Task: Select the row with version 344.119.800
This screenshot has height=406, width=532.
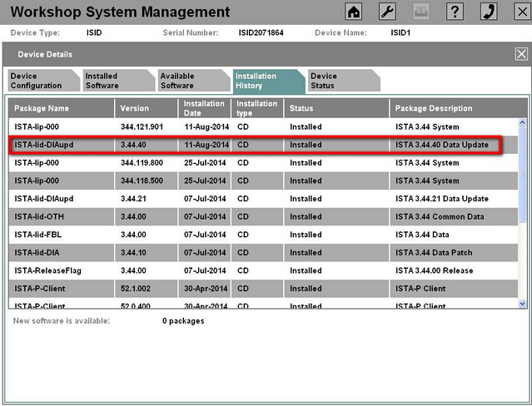Action: pyautogui.click(x=263, y=163)
